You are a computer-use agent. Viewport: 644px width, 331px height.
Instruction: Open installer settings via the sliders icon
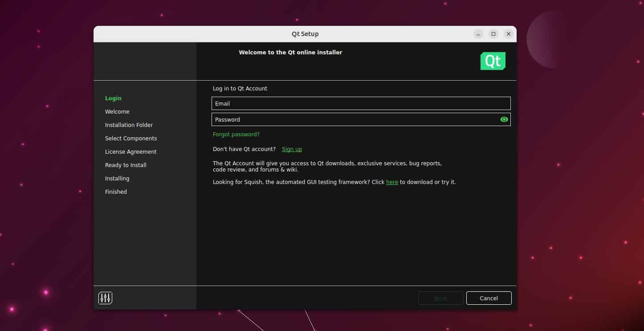coord(105,298)
